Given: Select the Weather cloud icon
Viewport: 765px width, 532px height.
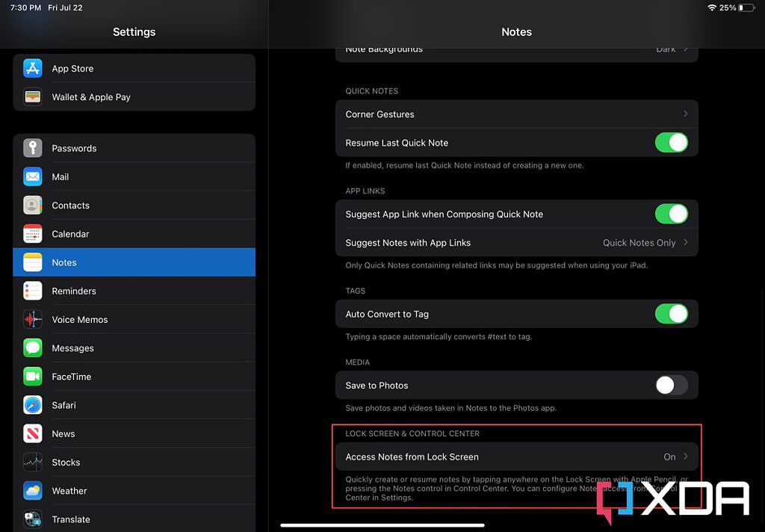Looking at the screenshot, I should pyautogui.click(x=32, y=491).
